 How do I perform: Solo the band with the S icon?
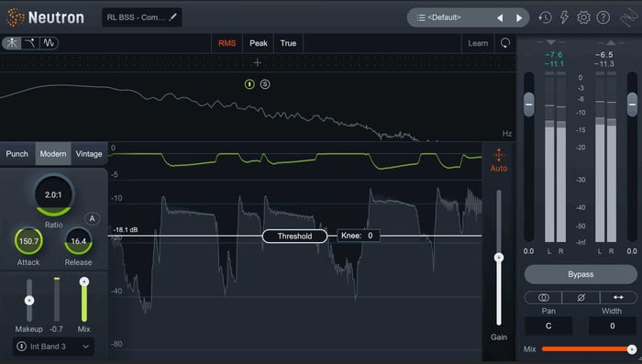pos(265,84)
